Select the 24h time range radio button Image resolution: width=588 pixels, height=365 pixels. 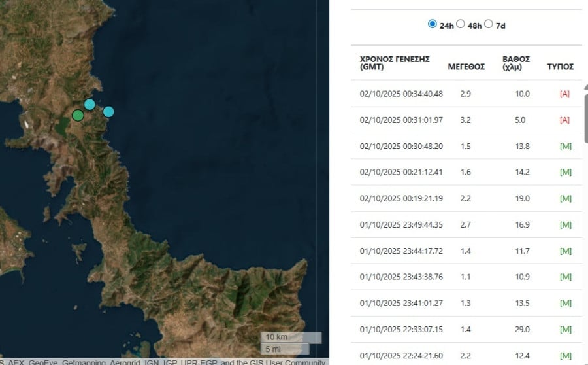(x=432, y=24)
